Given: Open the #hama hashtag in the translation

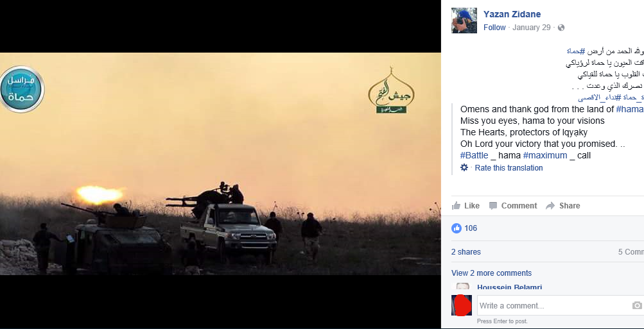Looking at the screenshot, I should [x=630, y=109].
